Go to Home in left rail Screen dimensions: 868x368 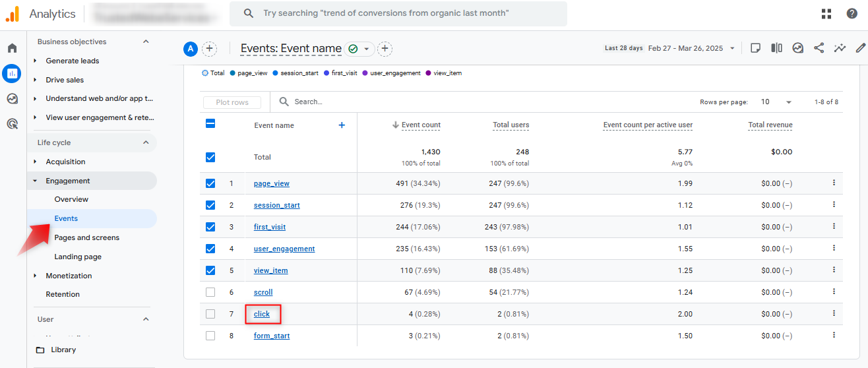pyautogui.click(x=12, y=48)
